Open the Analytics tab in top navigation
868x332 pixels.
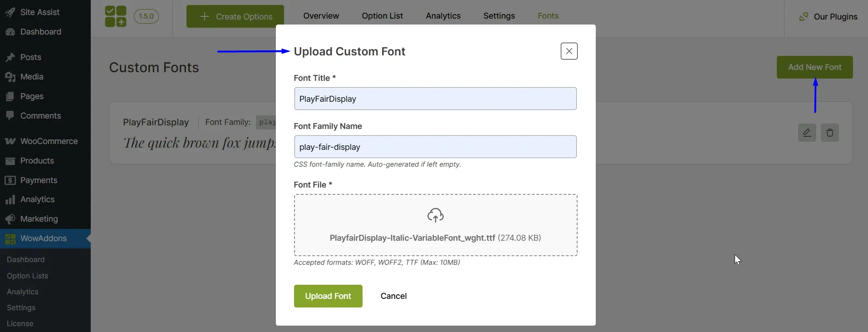(443, 16)
